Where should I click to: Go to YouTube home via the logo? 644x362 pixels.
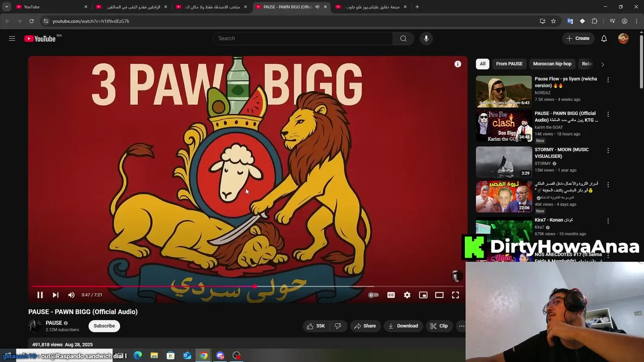pyautogui.click(x=40, y=39)
